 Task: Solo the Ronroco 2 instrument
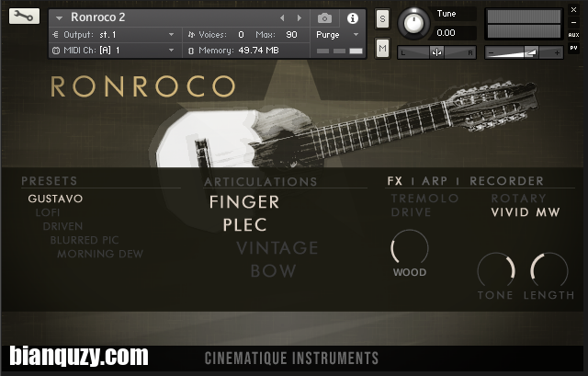click(x=382, y=18)
